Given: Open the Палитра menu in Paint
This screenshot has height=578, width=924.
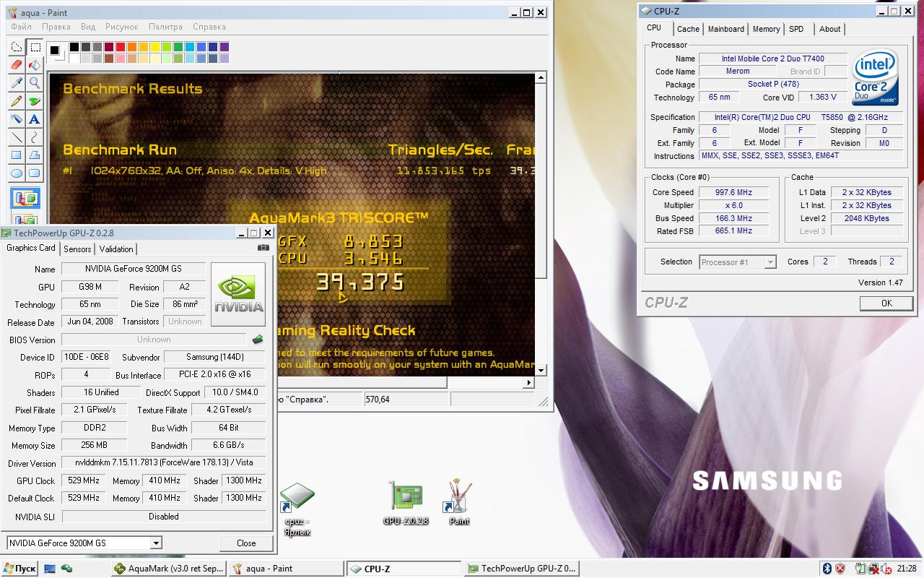Looking at the screenshot, I should [165, 27].
